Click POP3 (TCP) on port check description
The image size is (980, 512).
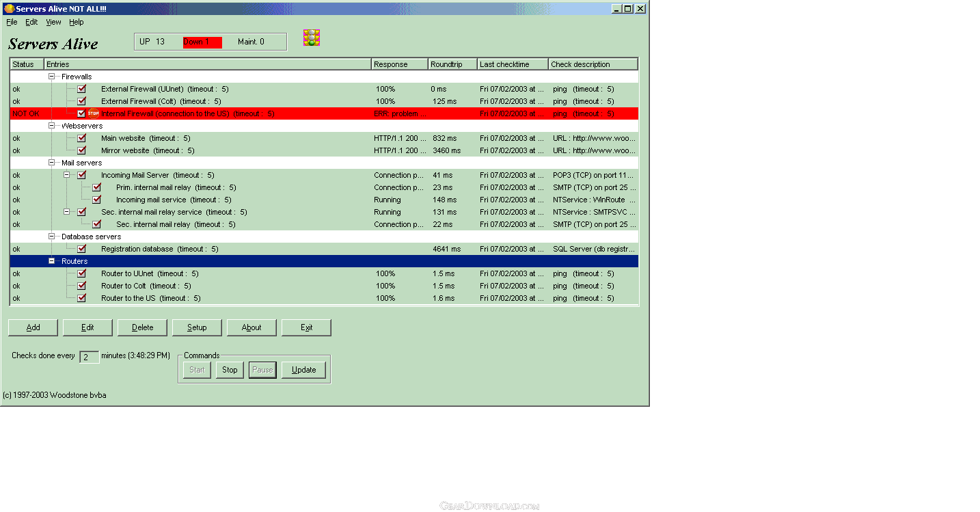click(x=594, y=175)
